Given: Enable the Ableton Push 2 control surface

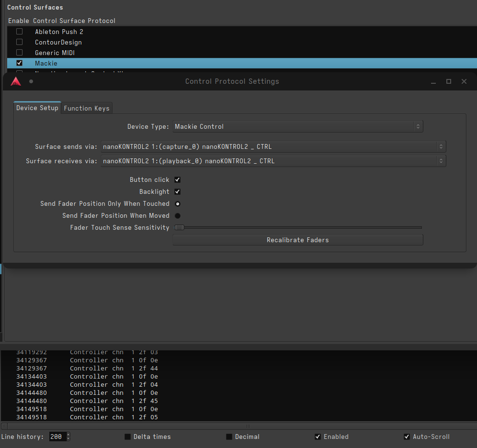Looking at the screenshot, I should click(20, 32).
